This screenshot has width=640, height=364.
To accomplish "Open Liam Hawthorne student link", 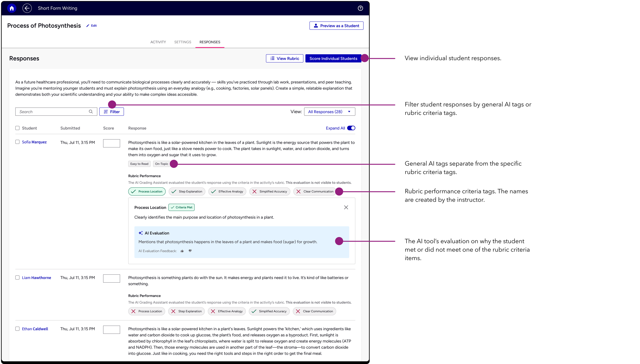I will (36, 277).
